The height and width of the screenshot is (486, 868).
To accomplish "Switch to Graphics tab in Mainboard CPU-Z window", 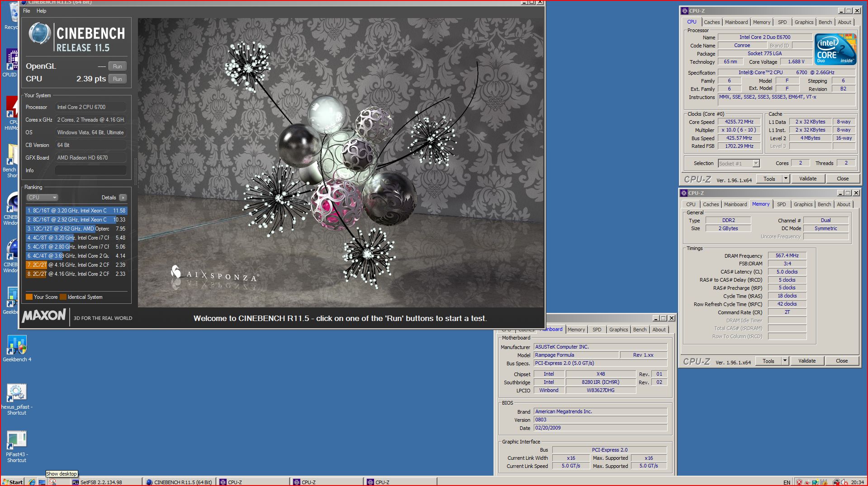I will point(618,330).
